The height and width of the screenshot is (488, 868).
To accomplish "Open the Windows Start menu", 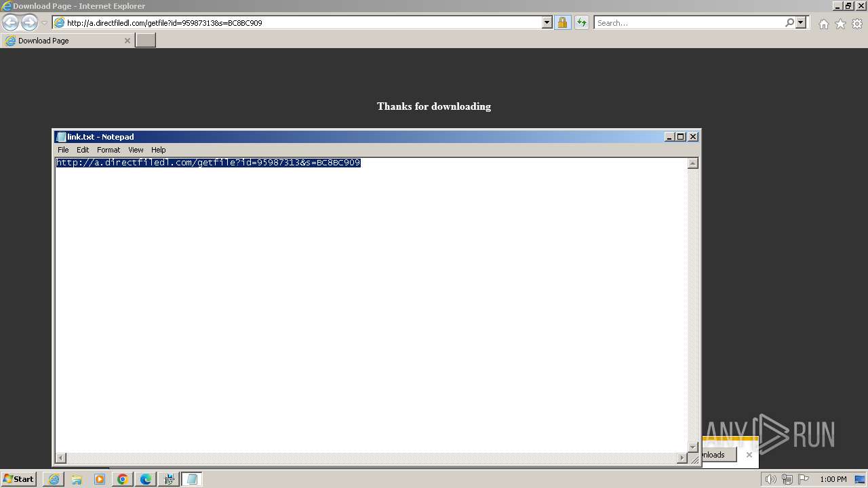I will coord(19,479).
